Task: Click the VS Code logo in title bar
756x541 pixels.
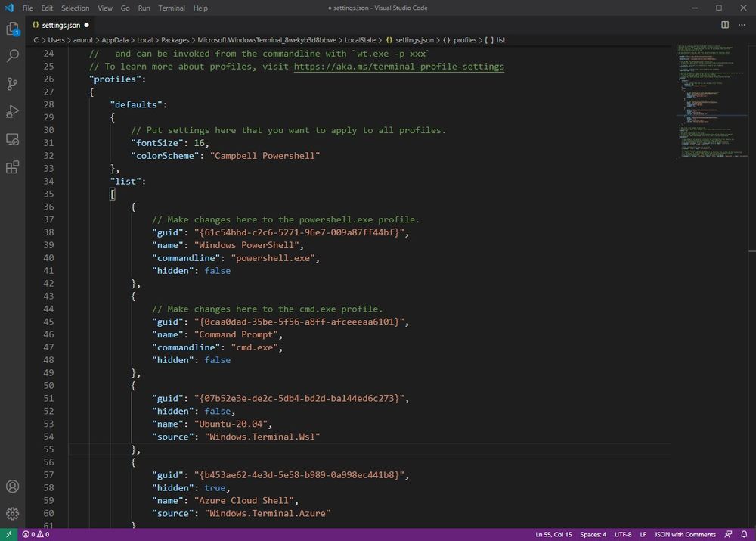Action: pos(9,8)
